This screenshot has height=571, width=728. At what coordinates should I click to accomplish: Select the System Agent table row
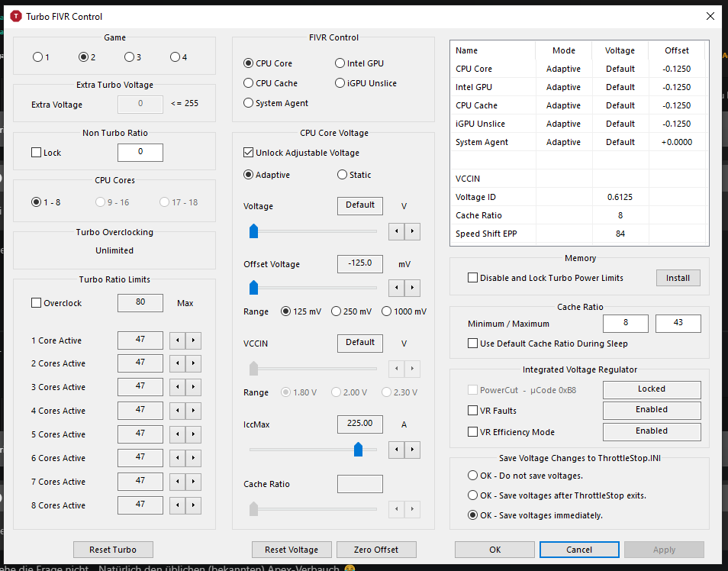click(x=578, y=142)
